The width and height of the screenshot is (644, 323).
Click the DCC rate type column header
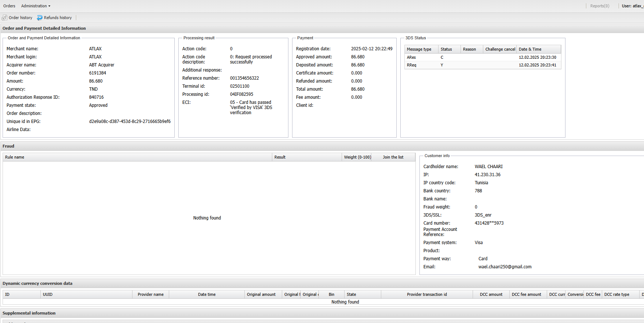point(616,294)
